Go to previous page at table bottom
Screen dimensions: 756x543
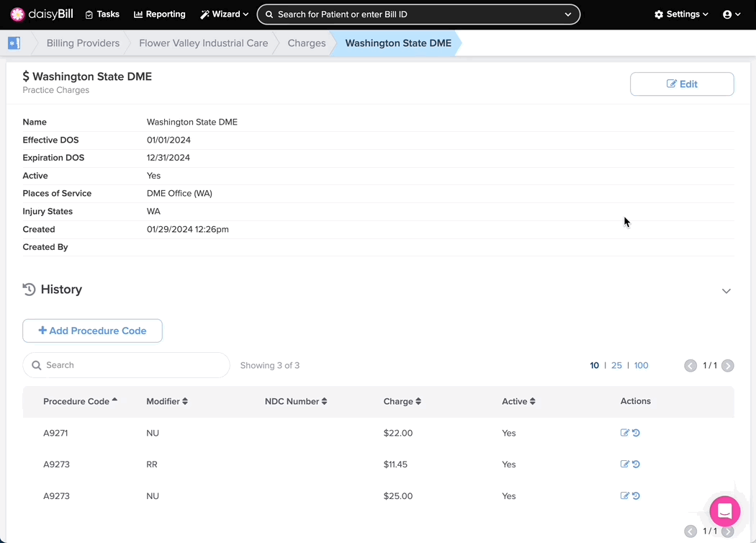click(690, 531)
